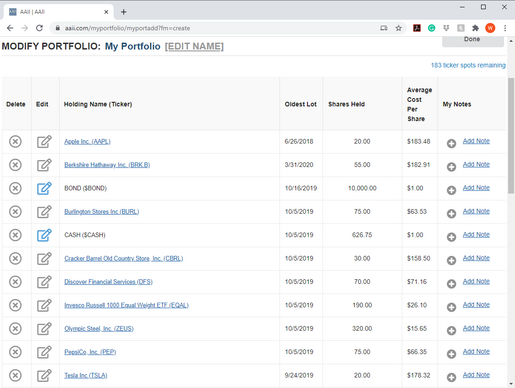The image size is (515, 388).
Task: Add Note for Berkshire Hathaway row
Action: [476, 165]
